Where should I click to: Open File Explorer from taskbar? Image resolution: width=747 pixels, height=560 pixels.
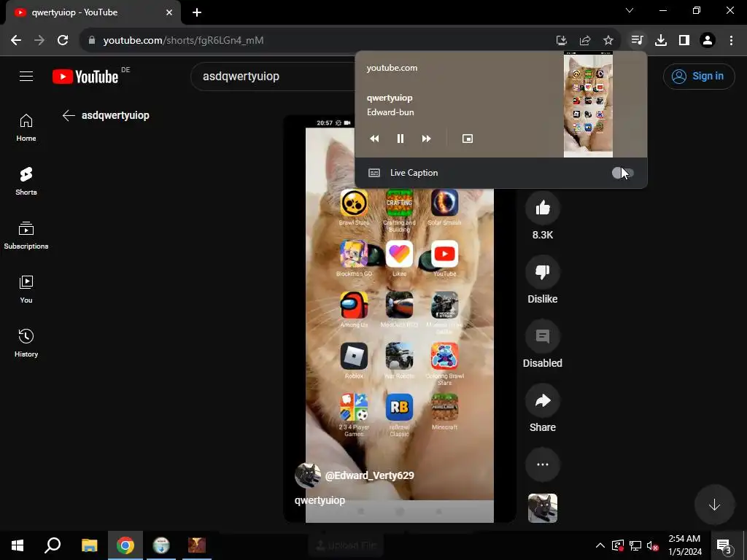(x=89, y=545)
